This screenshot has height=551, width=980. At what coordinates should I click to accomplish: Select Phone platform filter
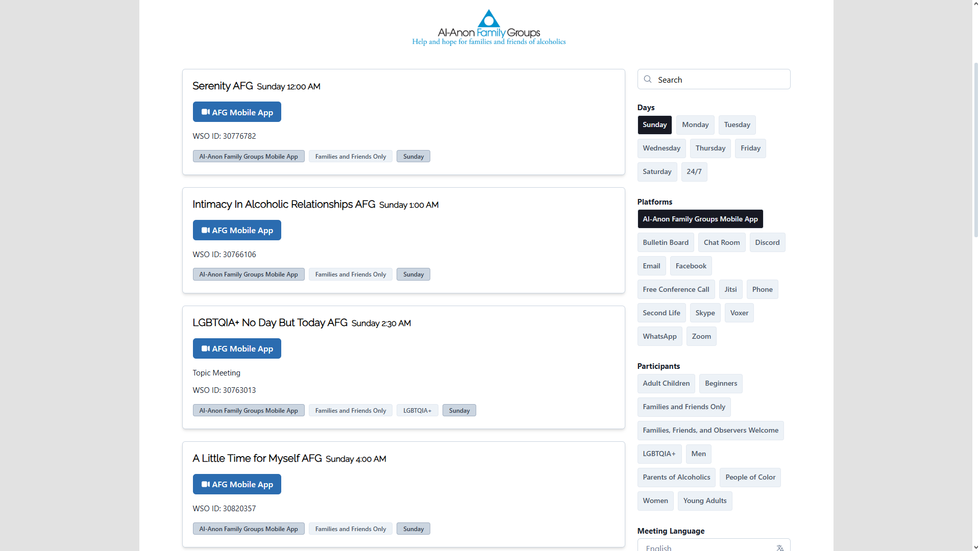coord(762,289)
